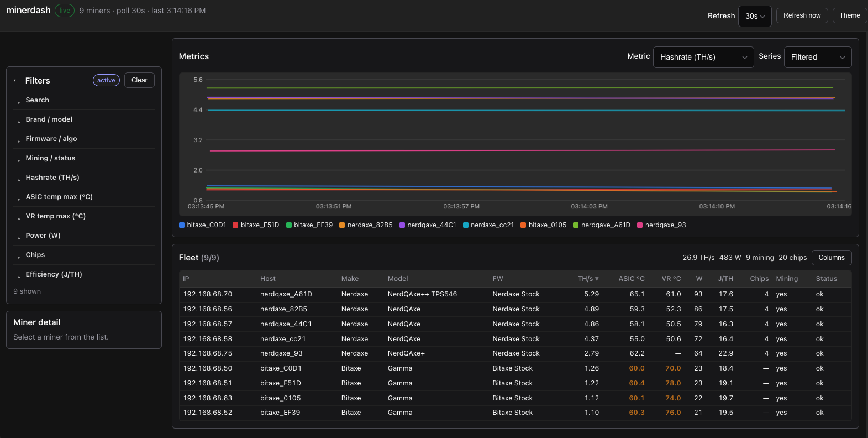868x438 pixels.
Task: Click the NerdQAxe++ TPS546 model cell
Action: [422, 294]
